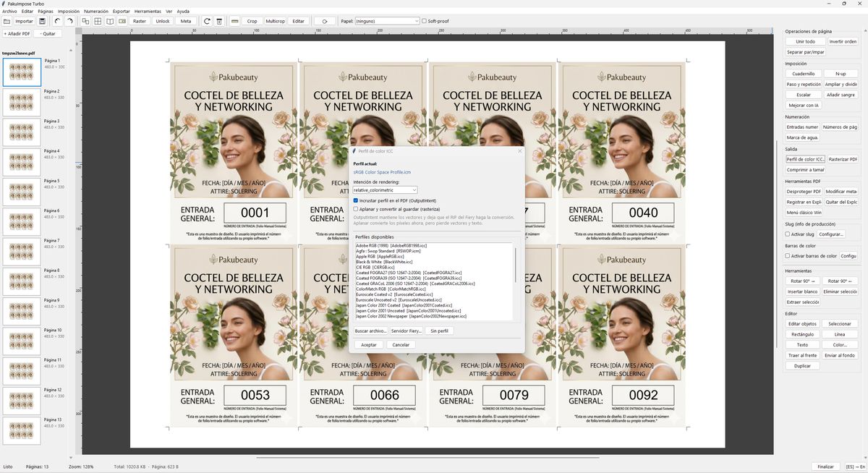Open the Numeración menu
Image resolution: width=868 pixels, height=473 pixels.
(x=96, y=12)
